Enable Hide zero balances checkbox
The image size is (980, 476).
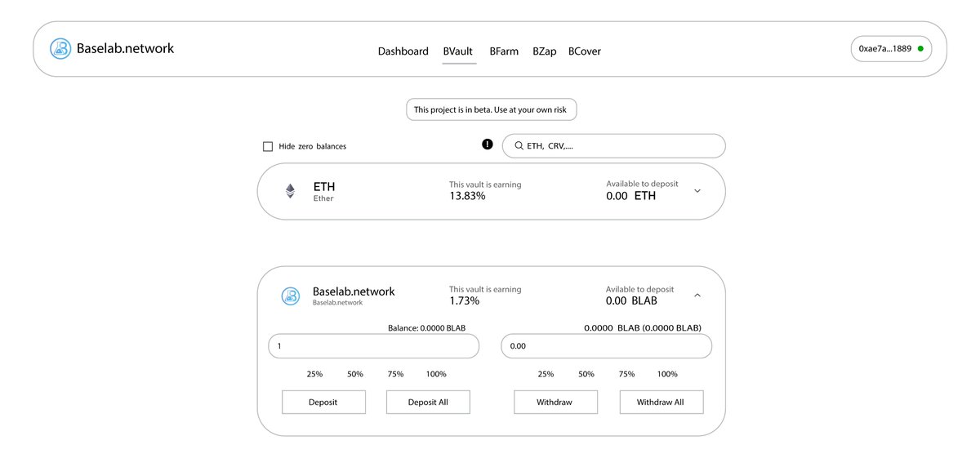(x=268, y=147)
